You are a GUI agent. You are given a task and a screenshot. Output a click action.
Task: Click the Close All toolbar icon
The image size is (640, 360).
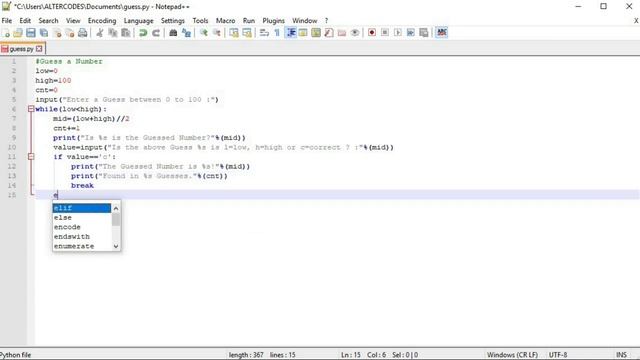(x=70, y=33)
